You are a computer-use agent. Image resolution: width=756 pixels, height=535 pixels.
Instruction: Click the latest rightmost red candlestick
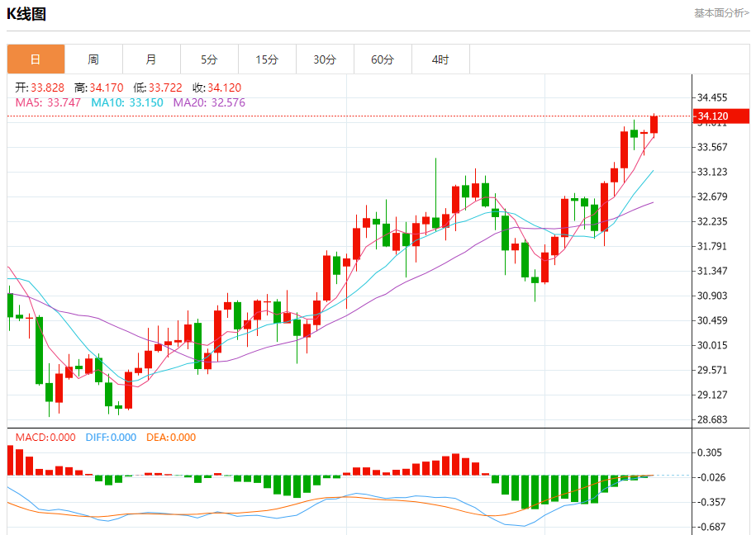click(x=654, y=124)
